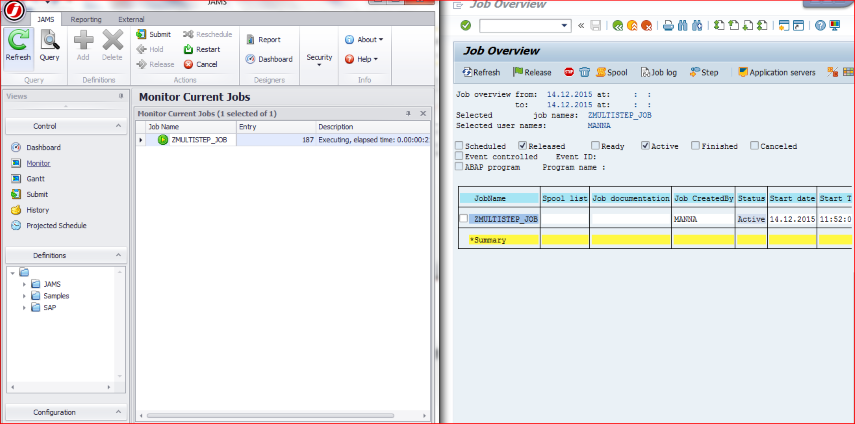The width and height of the screenshot is (855, 424).
Task: Expand the SAP folder in Definitions tree
Action: pyautogui.click(x=24, y=307)
